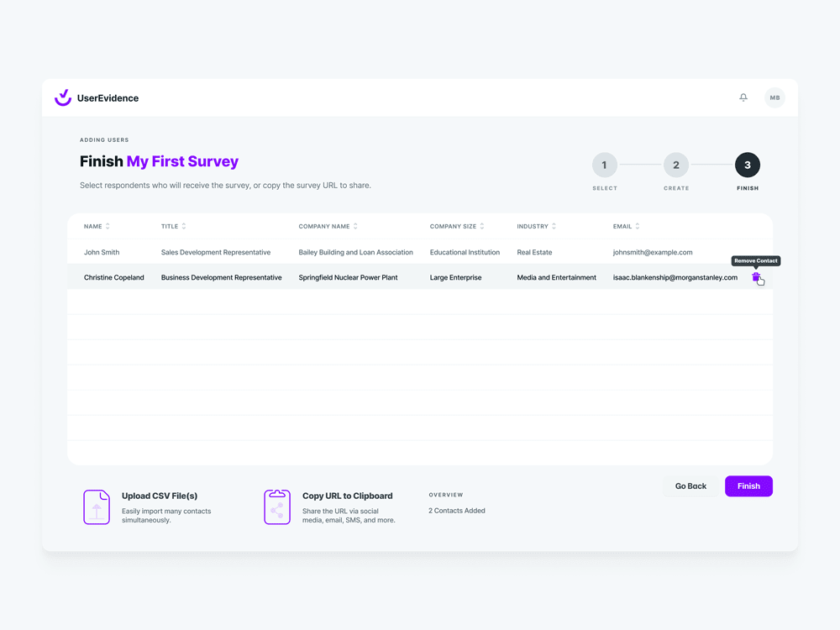Click Media and Entertainment cell
The width and height of the screenshot is (840, 630).
click(x=556, y=277)
